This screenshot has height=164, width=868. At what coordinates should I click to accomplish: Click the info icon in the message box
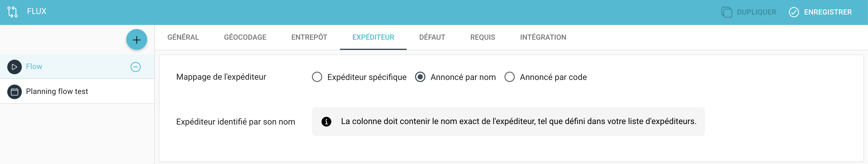click(326, 121)
